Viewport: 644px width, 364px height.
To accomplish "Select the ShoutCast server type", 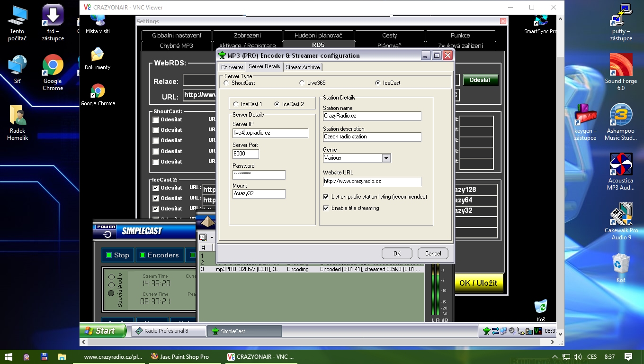I will click(226, 83).
